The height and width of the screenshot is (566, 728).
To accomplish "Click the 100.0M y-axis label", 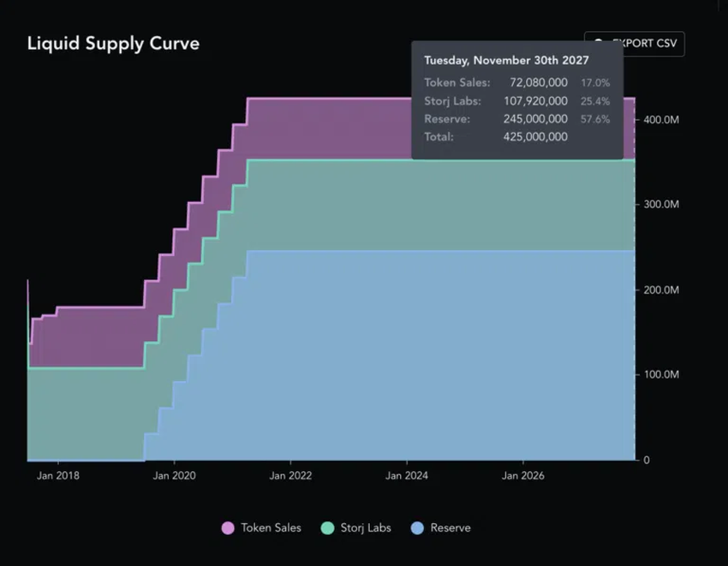I will coord(661,375).
